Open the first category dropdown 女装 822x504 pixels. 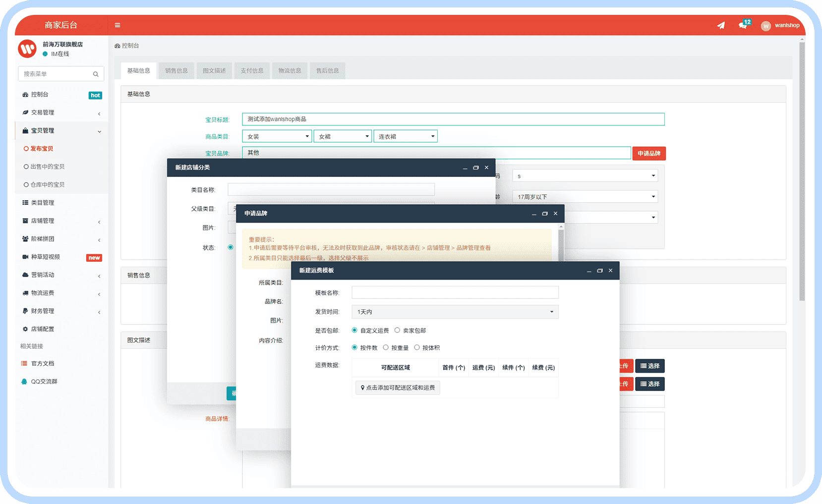click(277, 136)
